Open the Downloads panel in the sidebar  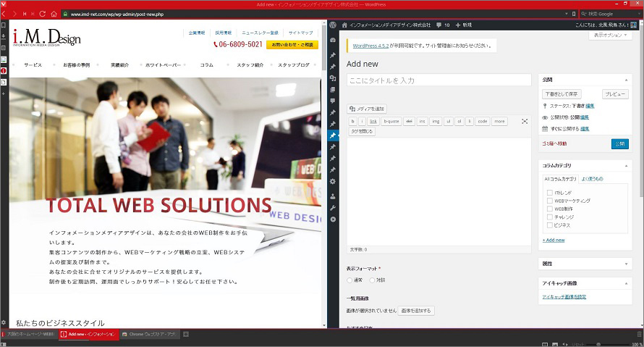coord(4,37)
